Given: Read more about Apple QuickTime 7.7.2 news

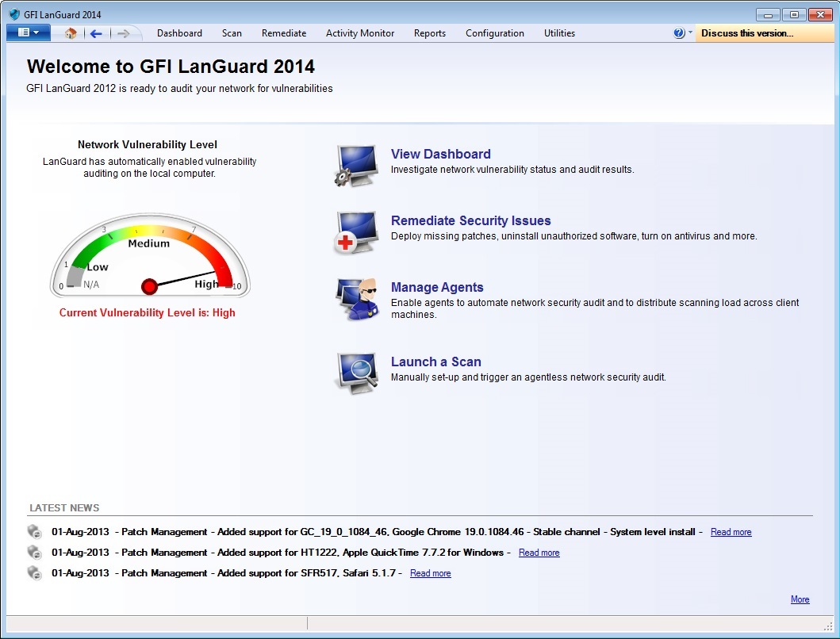Looking at the screenshot, I should (539, 553).
